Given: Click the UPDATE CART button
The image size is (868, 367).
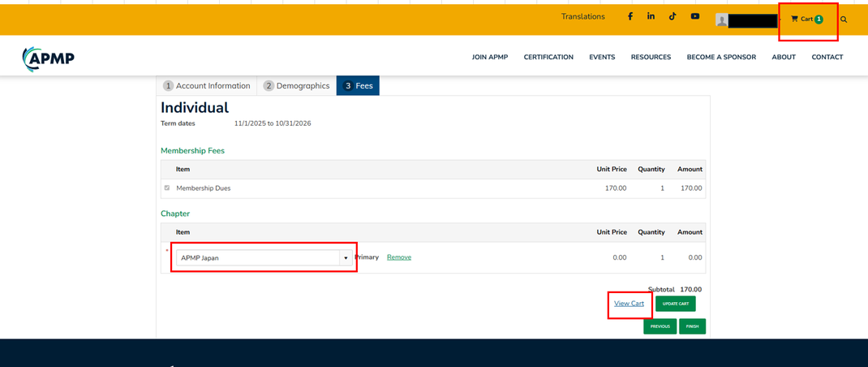Looking at the screenshot, I should (x=676, y=304).
